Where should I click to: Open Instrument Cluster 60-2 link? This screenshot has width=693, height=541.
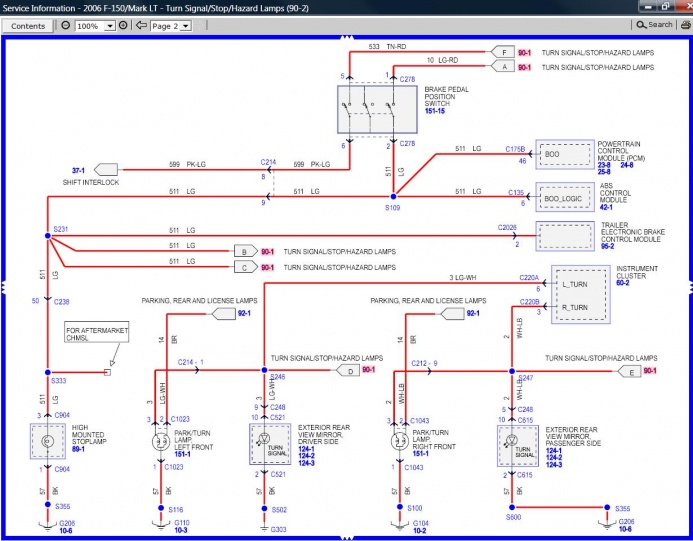click(622, 283)
